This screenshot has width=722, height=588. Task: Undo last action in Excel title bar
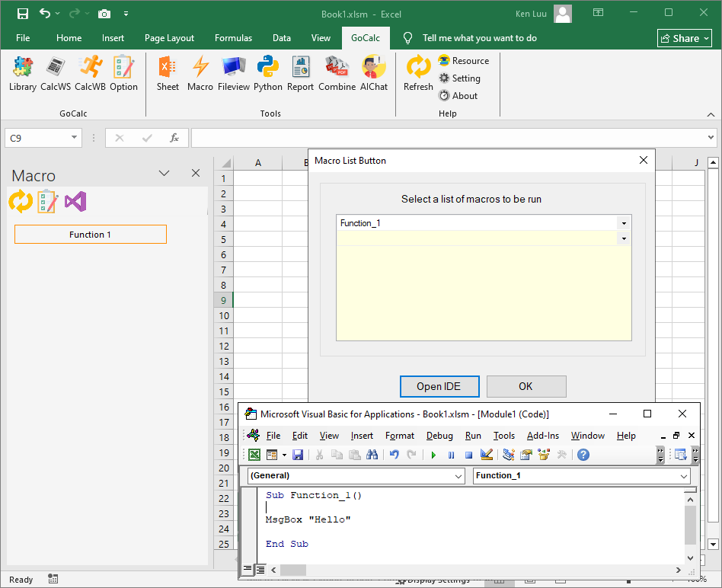[45, 14]
